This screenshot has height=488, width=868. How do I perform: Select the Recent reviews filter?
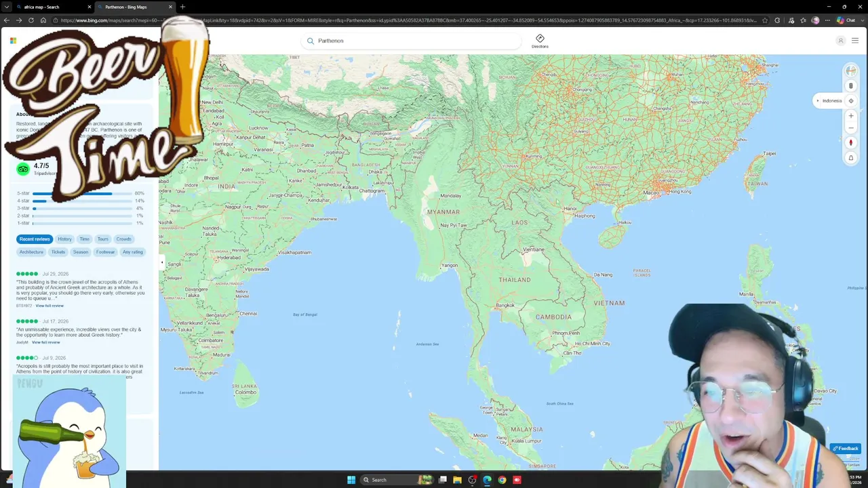tap(35, 239)
